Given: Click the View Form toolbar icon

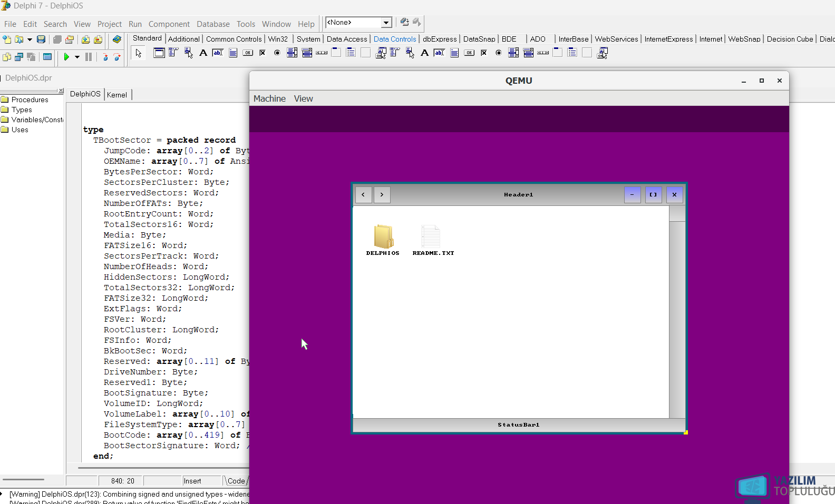Looking at the screenshot, I should [19, 57].
